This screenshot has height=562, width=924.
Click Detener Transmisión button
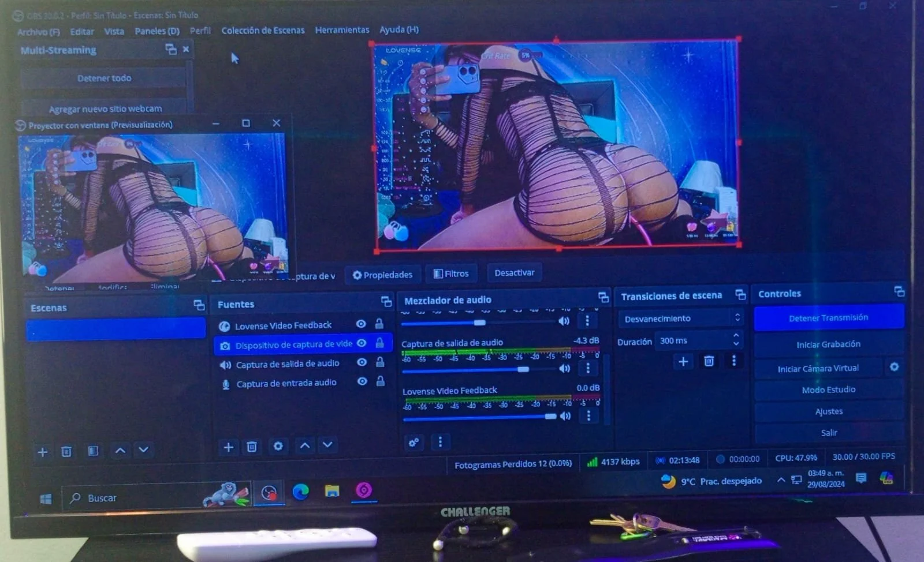point(828,318)
